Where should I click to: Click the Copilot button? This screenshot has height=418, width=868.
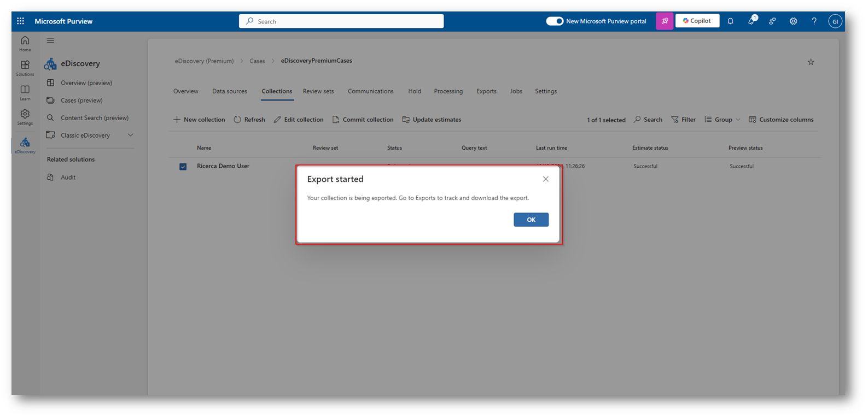coord(697,21)
